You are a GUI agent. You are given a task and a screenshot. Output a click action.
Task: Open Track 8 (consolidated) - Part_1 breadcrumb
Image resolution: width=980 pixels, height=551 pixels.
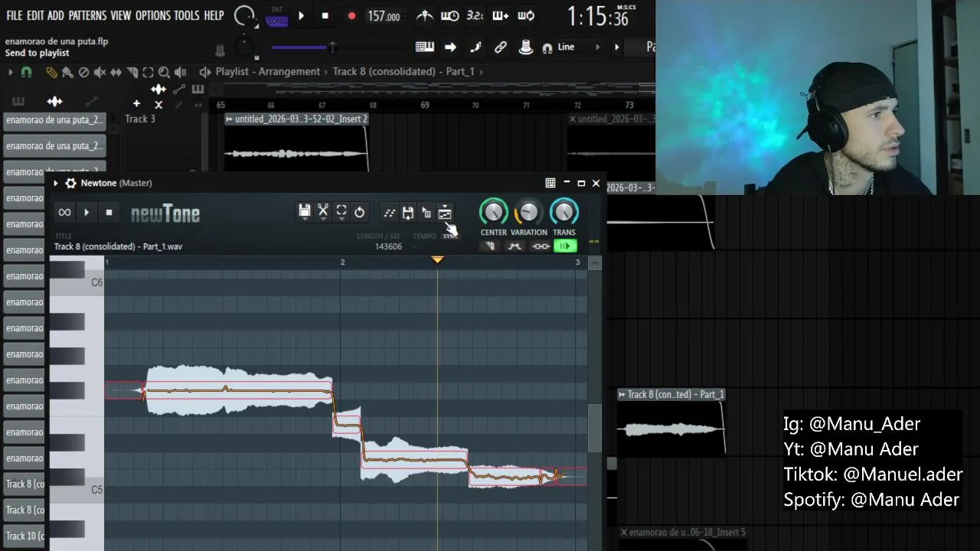(403, 72)
